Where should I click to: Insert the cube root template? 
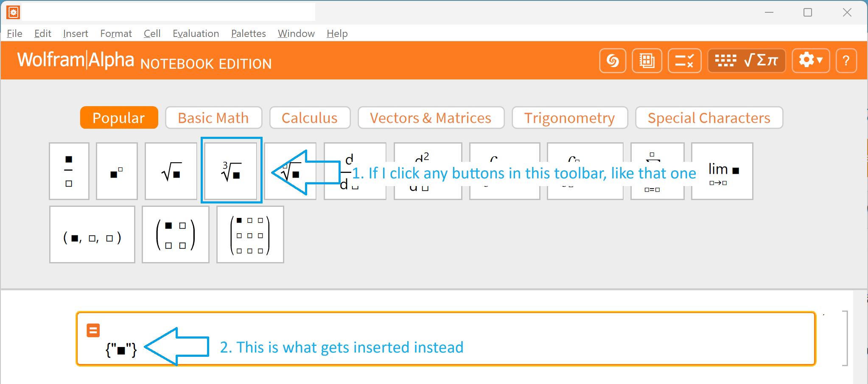point(231,171)
